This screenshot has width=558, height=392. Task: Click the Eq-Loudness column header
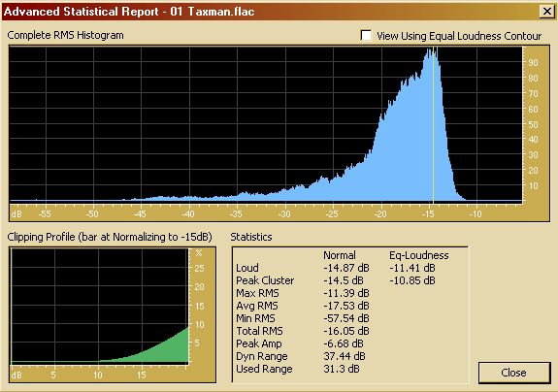[x=419, y=255]
